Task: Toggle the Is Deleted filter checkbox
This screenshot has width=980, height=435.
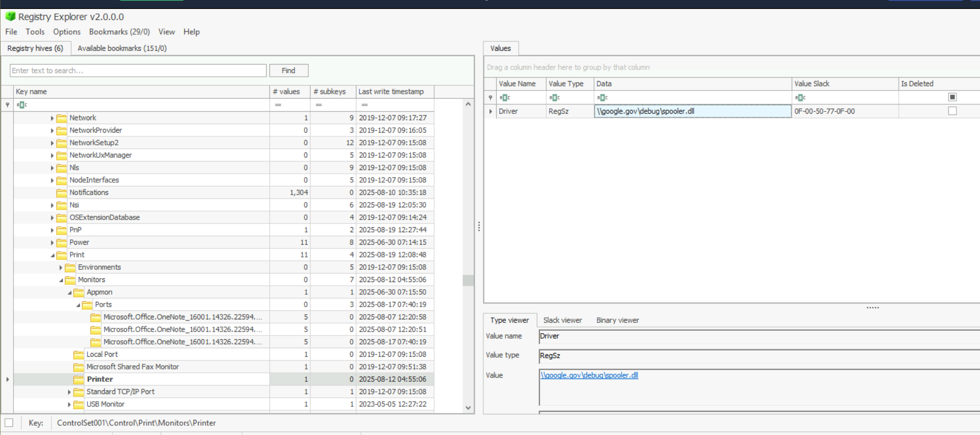Action: tap(952, 97)
